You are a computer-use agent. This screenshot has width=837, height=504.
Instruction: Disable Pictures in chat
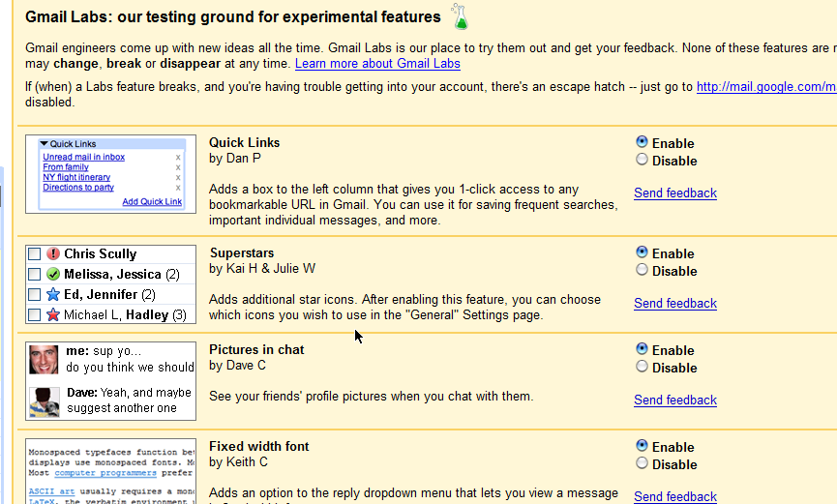click(x=642, y=367)
